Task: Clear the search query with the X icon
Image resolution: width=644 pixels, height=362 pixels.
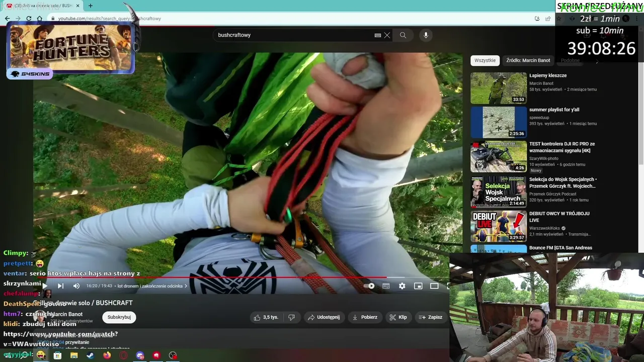Action: 387,35
